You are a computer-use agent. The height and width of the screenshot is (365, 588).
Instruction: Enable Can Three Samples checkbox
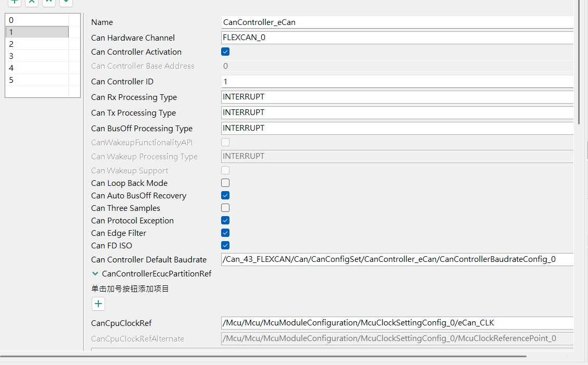pos(225,208)
